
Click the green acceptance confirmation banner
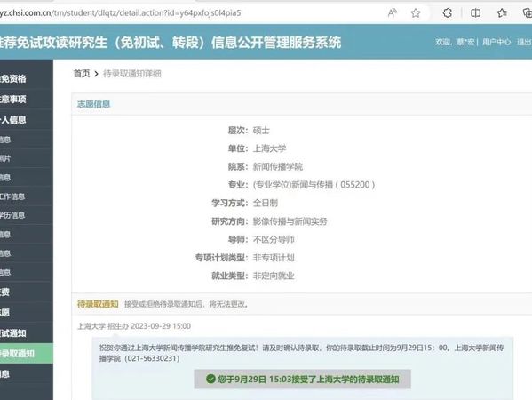pos(302,379)
